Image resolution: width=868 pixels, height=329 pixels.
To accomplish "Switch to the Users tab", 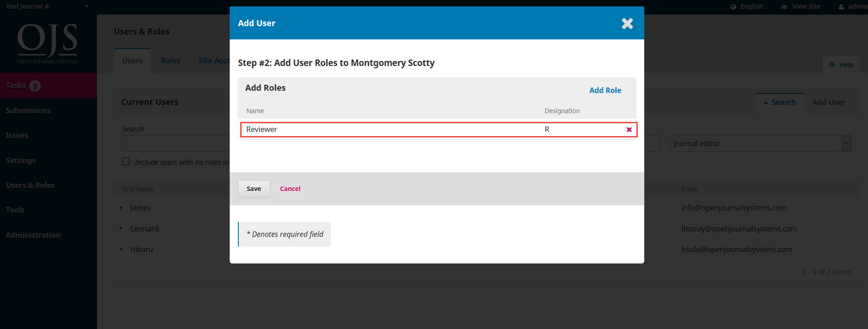I will click(x=132, y=60).
